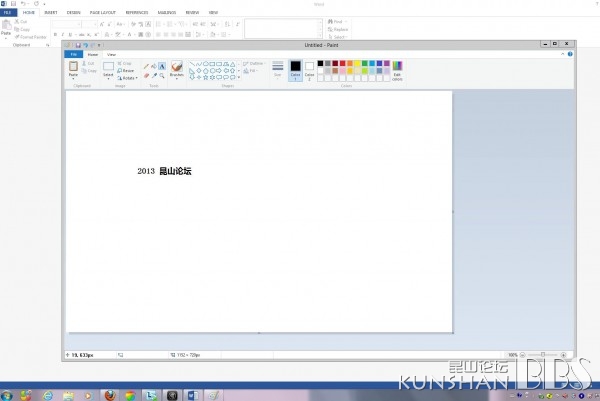600x401 pixels.
Task: Click Resize in Paint's Image group
Action: coord(126,71)
